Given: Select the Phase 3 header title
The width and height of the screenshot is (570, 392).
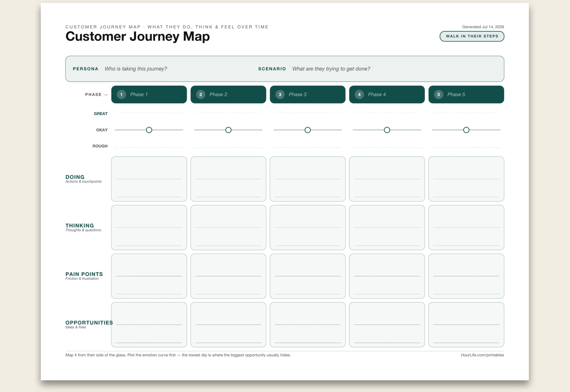Looking at the screenshot, I should click(297, 94).
